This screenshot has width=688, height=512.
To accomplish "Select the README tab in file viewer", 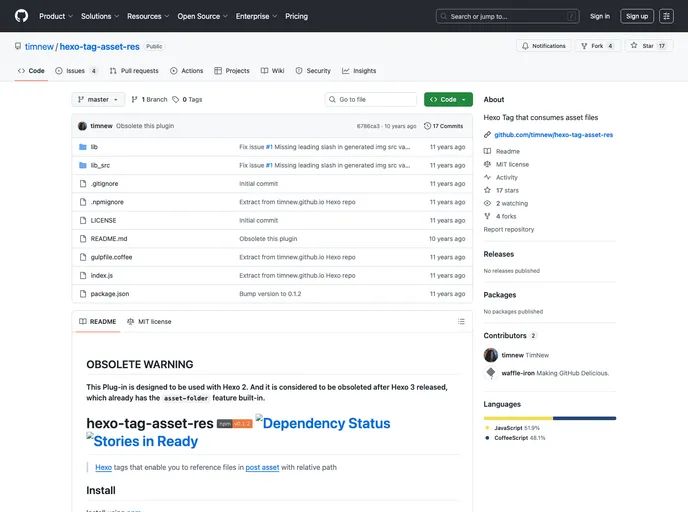I will coord(98,322).
